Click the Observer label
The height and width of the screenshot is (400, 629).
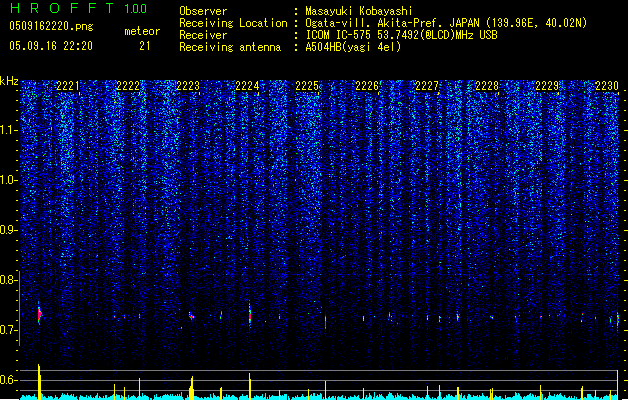point(203,11)
